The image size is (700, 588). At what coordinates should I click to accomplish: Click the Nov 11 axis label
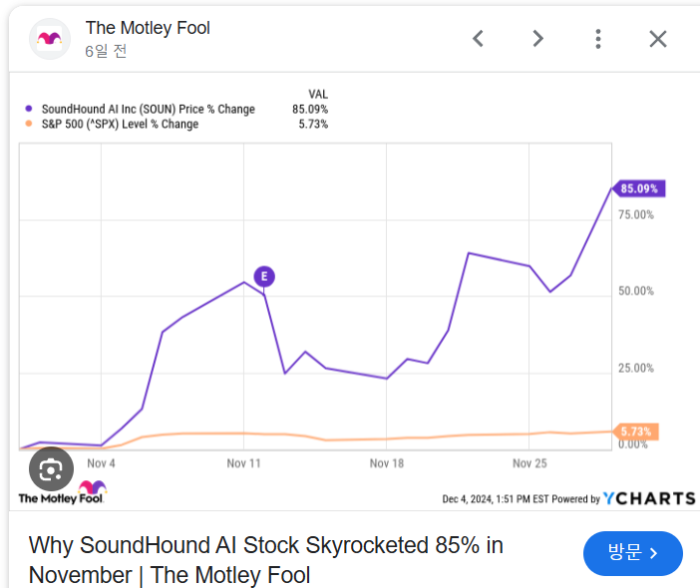click(x=243, y=463)
